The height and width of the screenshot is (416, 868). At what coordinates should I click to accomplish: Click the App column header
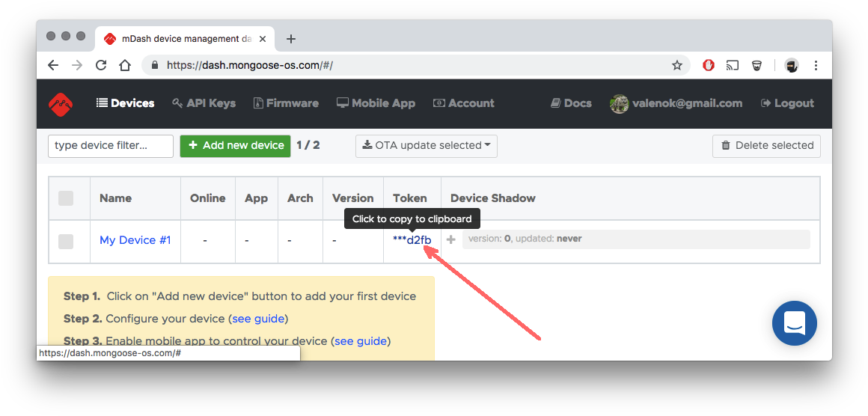point(257,198)
